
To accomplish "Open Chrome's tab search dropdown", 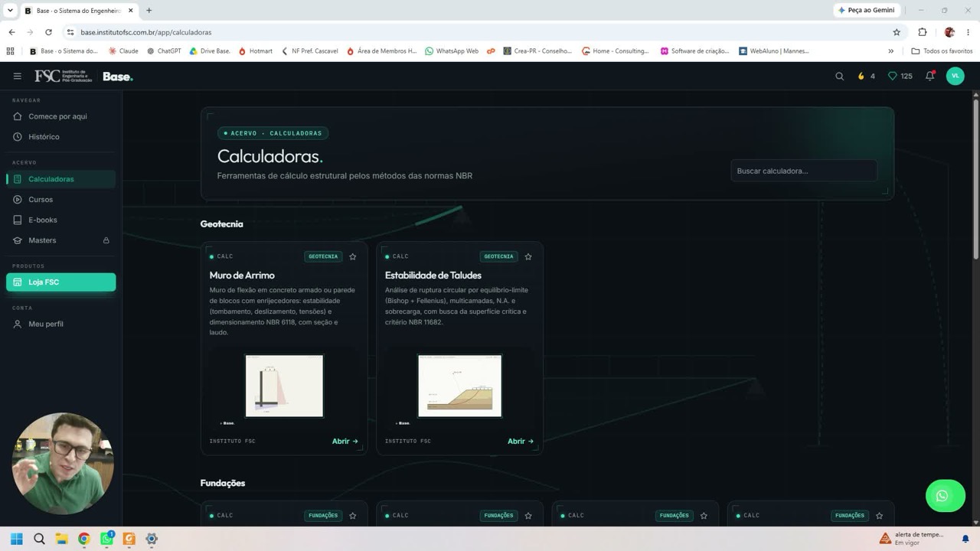I will pyautogui.click(x=10, y=11).
